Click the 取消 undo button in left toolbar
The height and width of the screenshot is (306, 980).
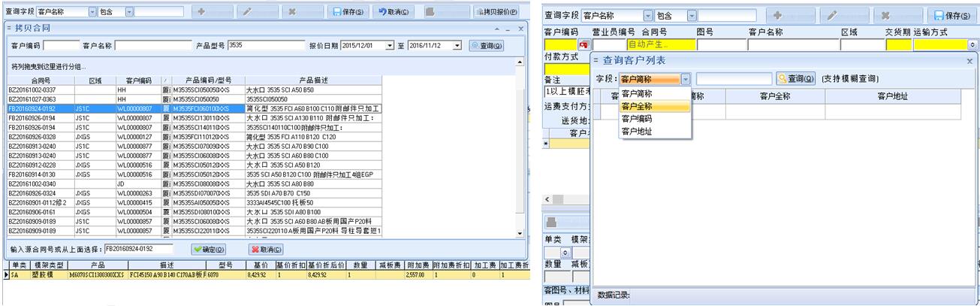[393, 12]
